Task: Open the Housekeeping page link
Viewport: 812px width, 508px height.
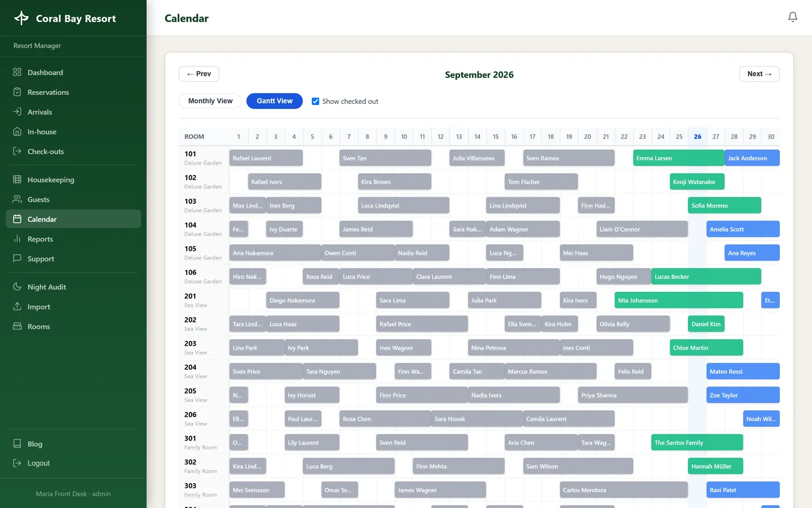Action: pyautogui.click(x=73, y=179)
